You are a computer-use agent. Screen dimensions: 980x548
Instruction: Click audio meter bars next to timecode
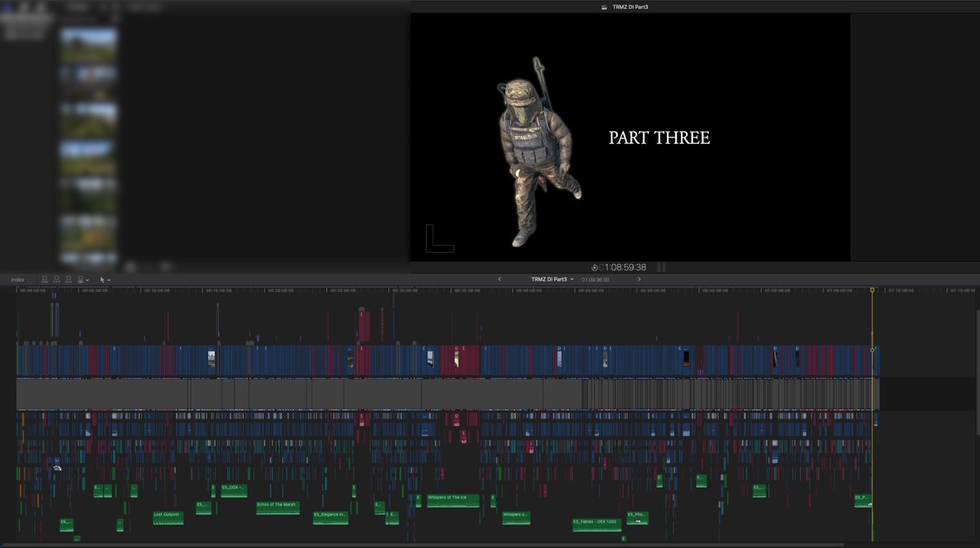pos(660,267)
